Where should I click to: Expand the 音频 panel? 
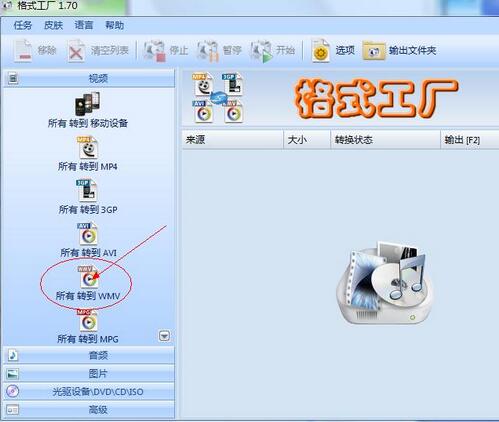pyautogui.click(x=89, y=356)
